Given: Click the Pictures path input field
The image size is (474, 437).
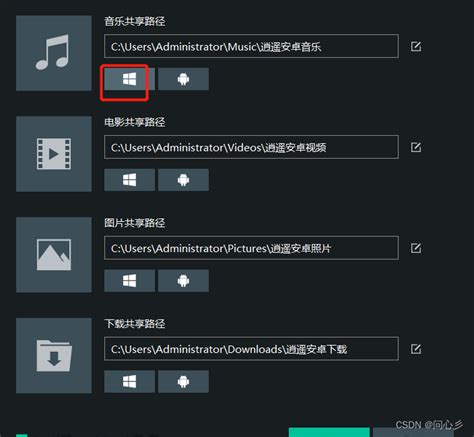Looking at the screenshot, I should pos(251,248).
